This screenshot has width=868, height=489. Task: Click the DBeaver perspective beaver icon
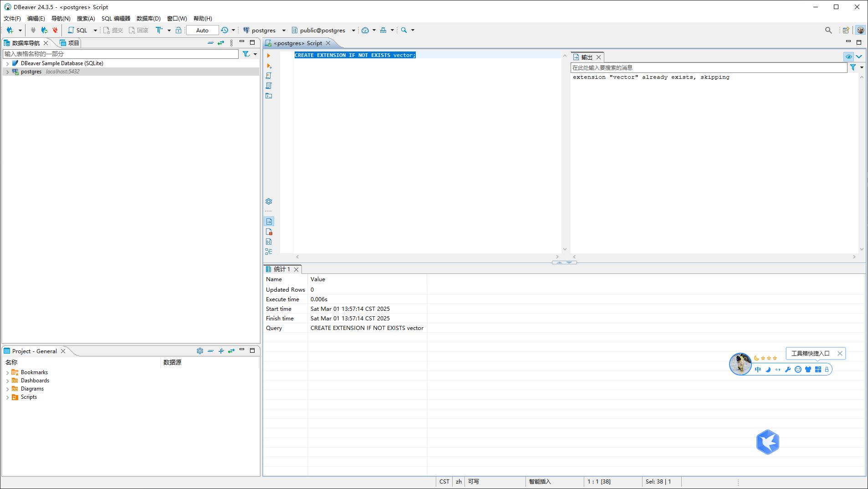(860, 30)
